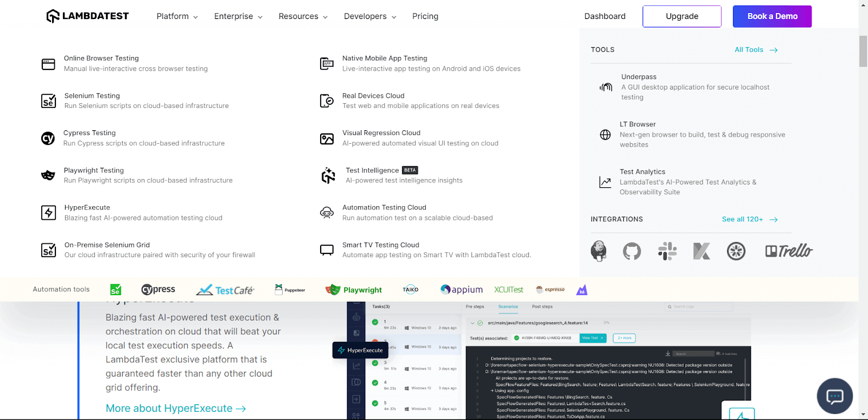Click the Smart TV Testing Cloud icon

click(x=327, y=250)
